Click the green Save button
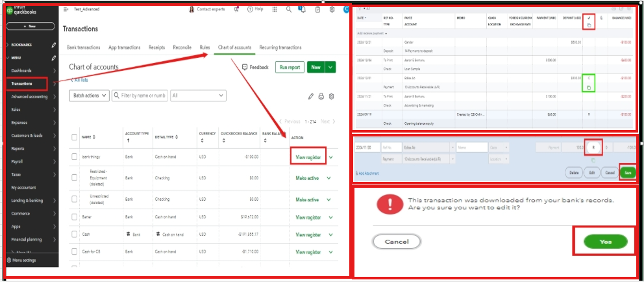Screen dimensions: 644x282 (x=628, y=173)
